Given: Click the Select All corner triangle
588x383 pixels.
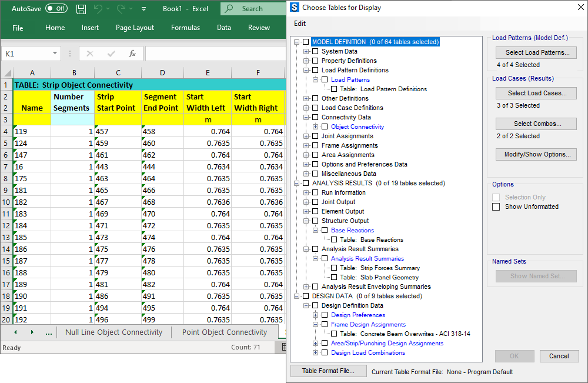Looking at the screenshot, I should tap(7, 73).
